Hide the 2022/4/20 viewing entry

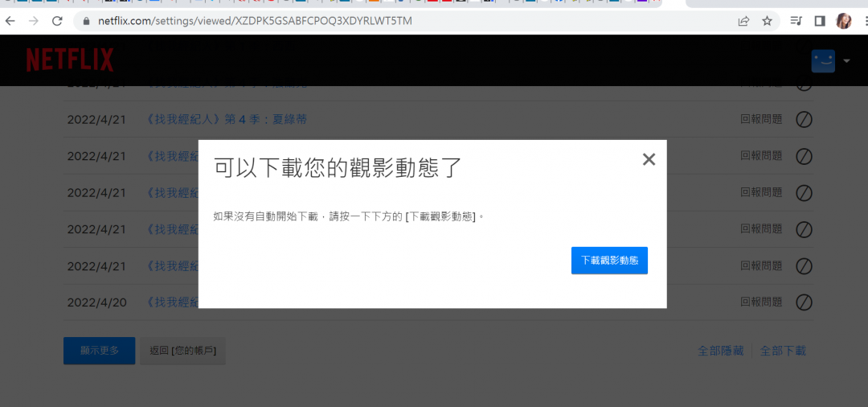[804, 302]
